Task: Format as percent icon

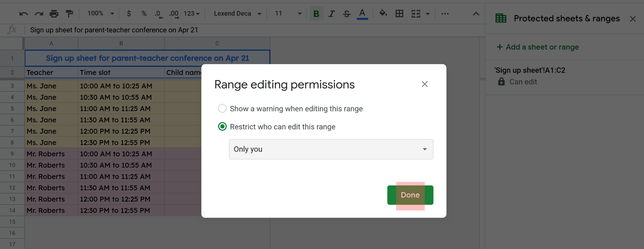Action: (144, 14)
